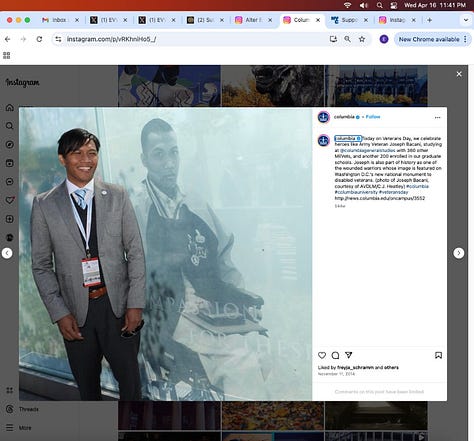
Task: Open a new browser tab
Action: (429, 20)
